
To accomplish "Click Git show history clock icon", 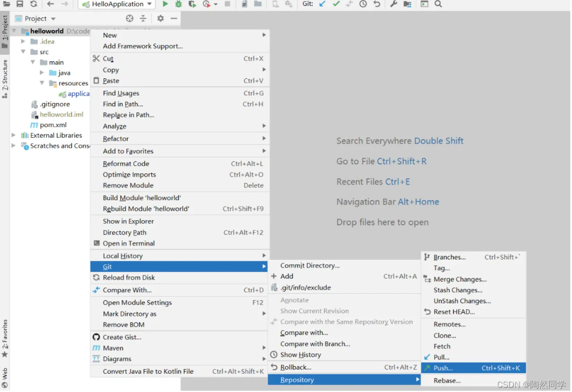I will pos(363,4).
